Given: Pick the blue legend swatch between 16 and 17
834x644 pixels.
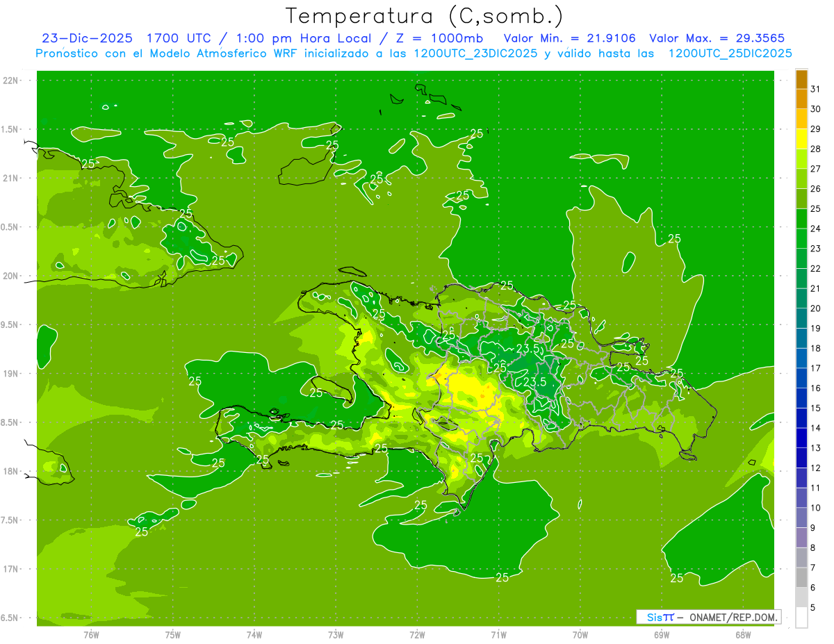Looking at the screenshot, I should [801, 378].
